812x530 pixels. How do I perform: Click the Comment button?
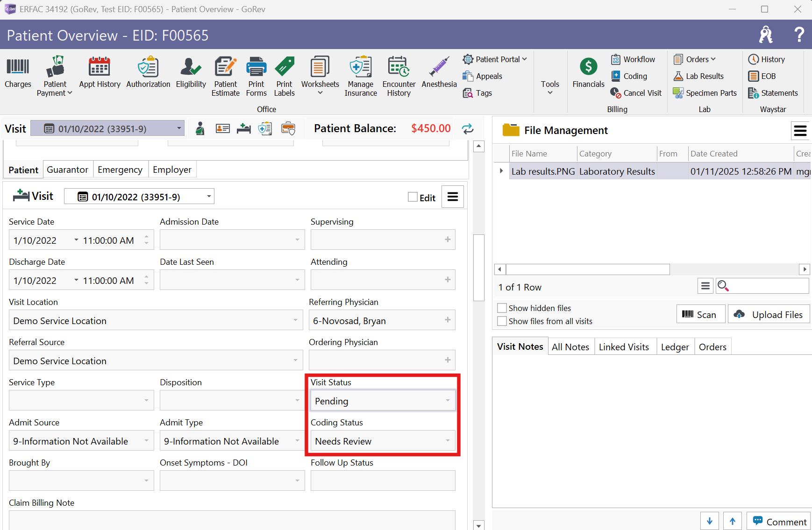[x=778, y=521]
